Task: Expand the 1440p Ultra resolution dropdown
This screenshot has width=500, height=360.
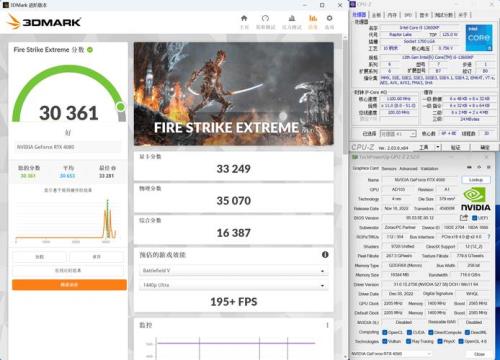Action: click(233, 285)
